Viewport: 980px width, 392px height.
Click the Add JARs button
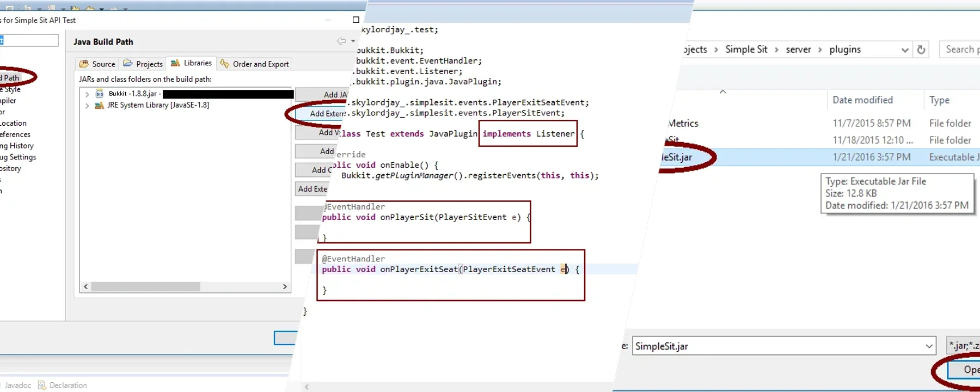click(322, 95)
